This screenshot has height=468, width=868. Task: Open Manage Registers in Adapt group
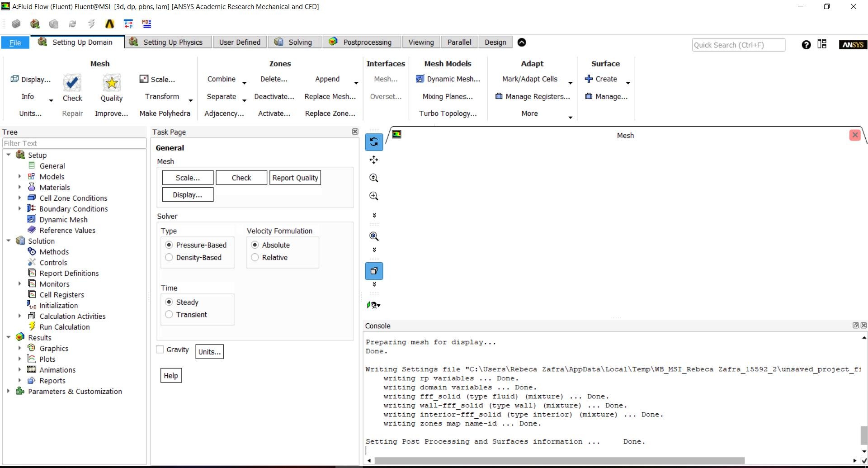[x=533, y=96]
